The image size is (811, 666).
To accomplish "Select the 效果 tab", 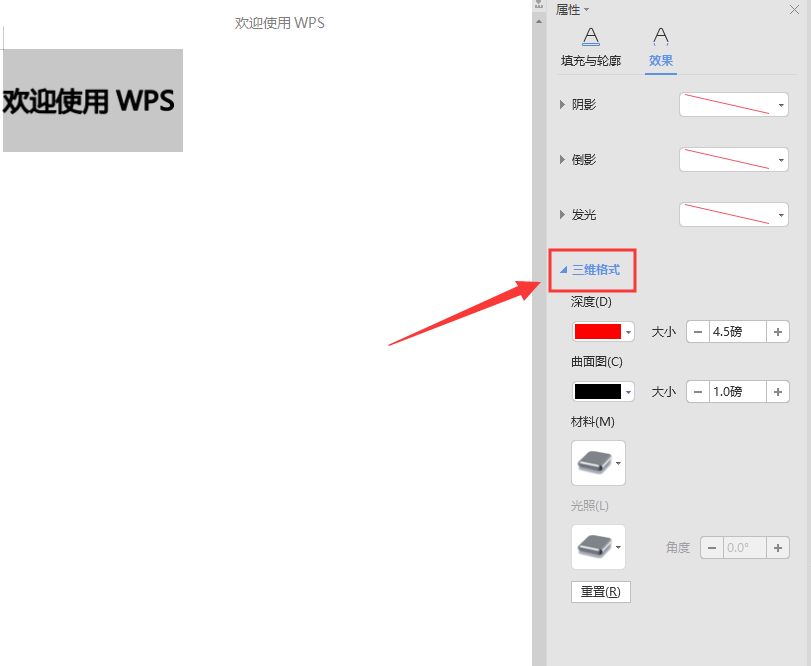I will point(660,48).
